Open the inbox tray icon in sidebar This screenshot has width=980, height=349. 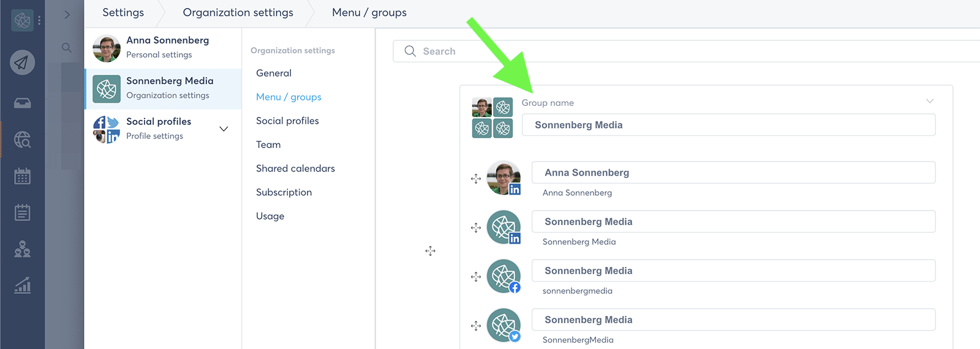click(23, 103)
